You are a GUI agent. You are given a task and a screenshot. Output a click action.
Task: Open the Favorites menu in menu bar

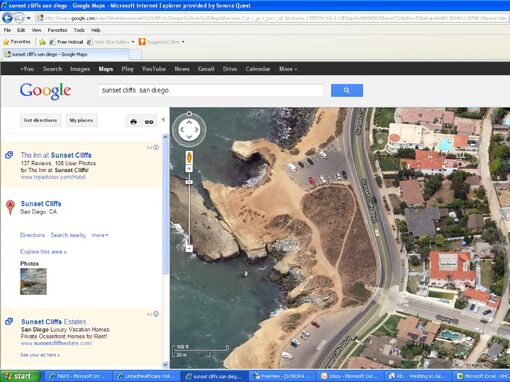(57, 30)
